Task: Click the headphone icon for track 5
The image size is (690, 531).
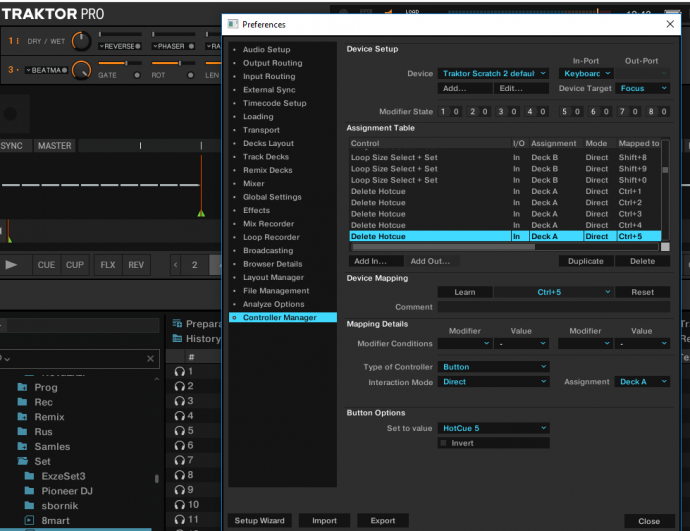Action: (180, 431)
